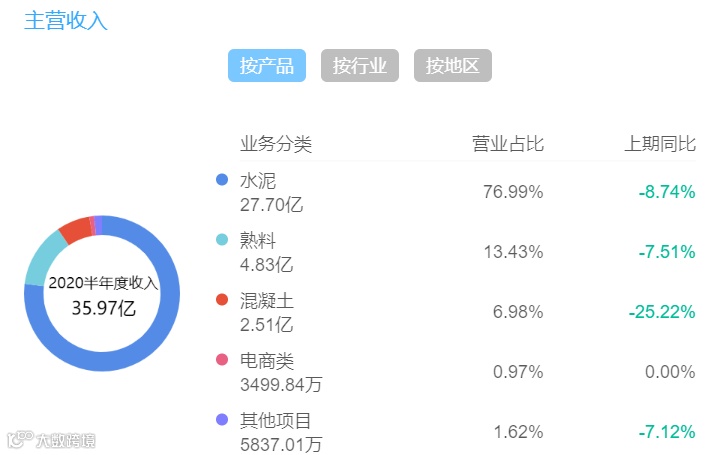Click the purple 其他项目 legend dot
This screenshot has height=455, width=720.
click(222, 419)
